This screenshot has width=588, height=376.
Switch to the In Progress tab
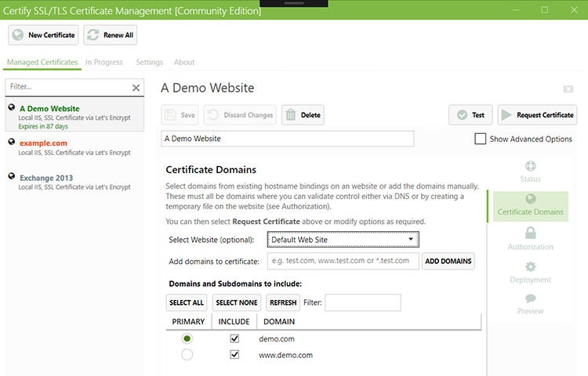click(x=103, y=62)
